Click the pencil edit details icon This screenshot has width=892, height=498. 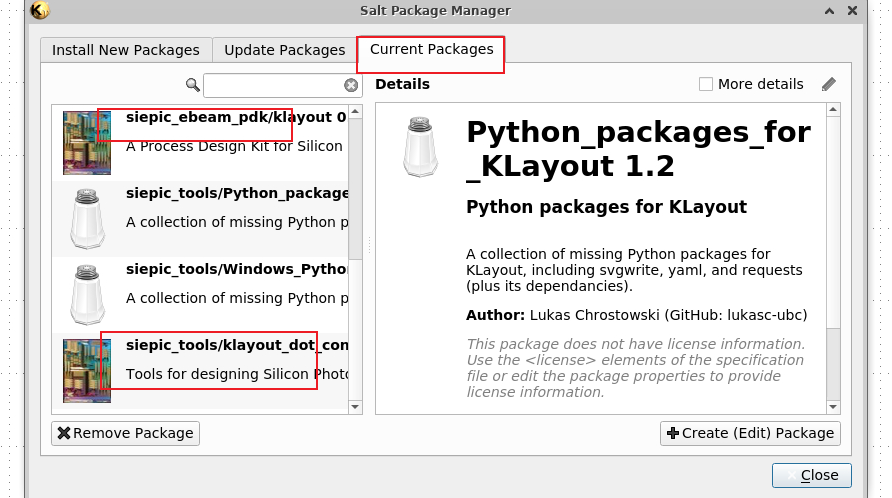click(x=829, y=84)
